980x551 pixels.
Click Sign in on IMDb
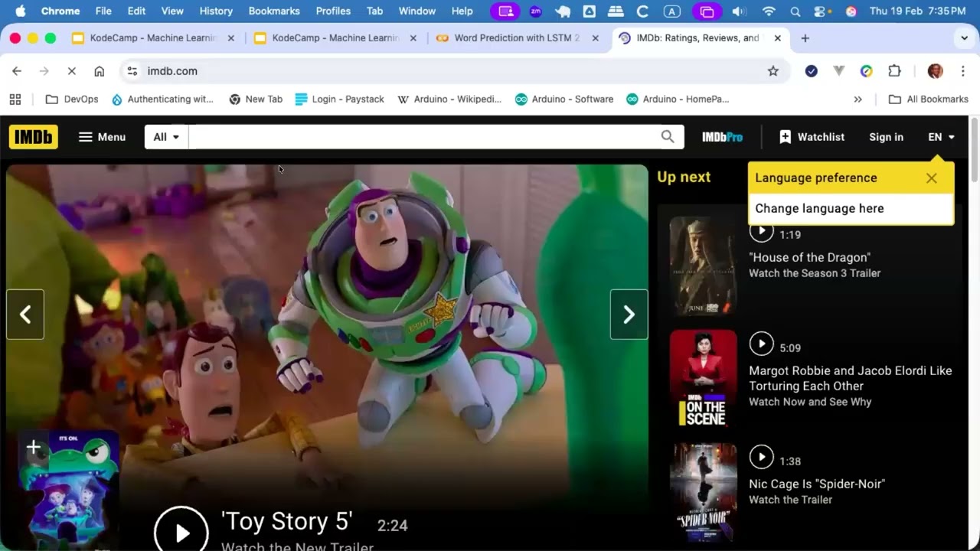886,137
